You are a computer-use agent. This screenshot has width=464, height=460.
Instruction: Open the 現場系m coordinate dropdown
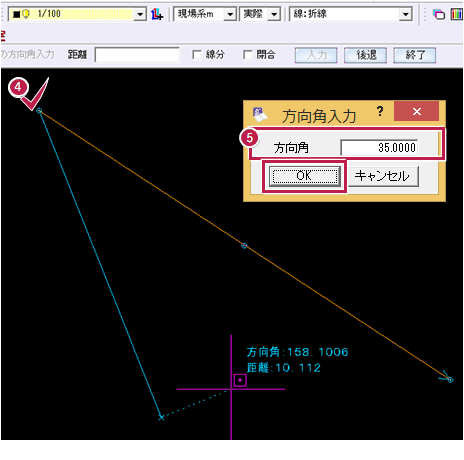[x=230, y=14]
